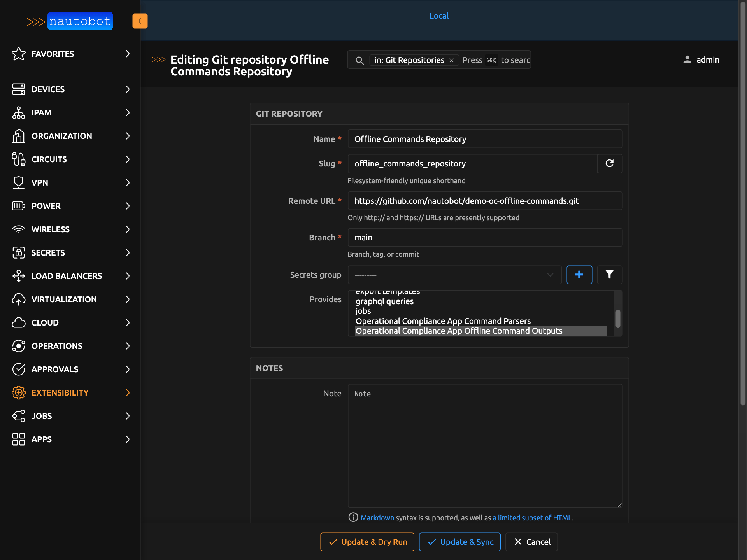This screenshot has width=747, height=560.
Task: Select 'Operational Compliance App Offline Command Outputs' option
Action: point(481,331)
